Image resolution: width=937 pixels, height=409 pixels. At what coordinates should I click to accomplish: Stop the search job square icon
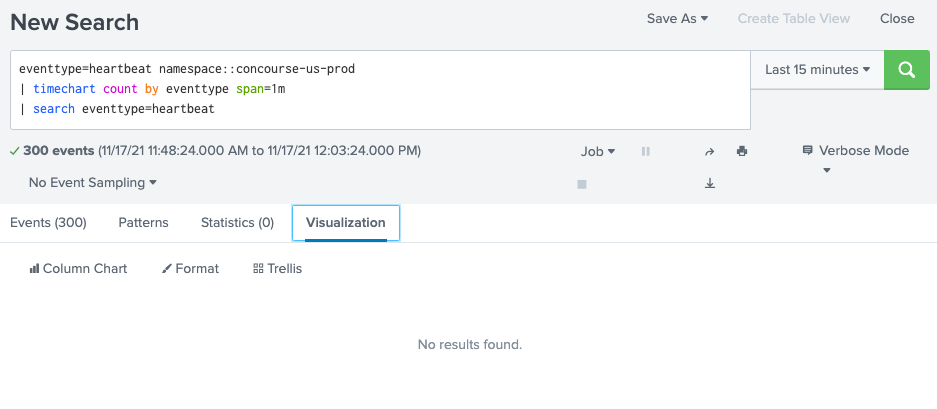[582, 184]
